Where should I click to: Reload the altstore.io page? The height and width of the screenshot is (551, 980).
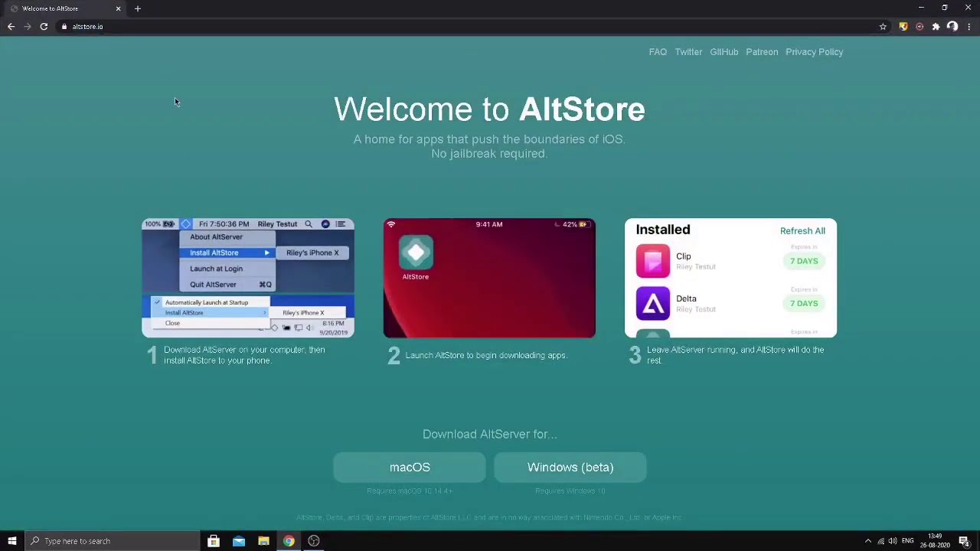pyautogui.click(x=44, y=27)
